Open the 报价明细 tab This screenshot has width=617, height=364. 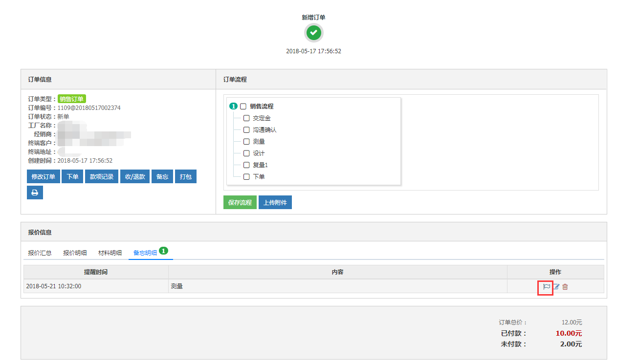tap(75, 253)
